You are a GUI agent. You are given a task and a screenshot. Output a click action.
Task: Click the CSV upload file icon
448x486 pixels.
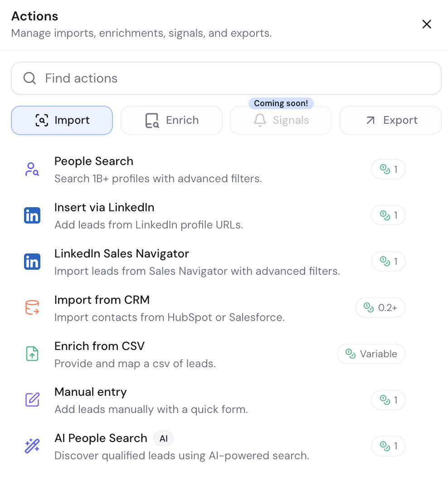point(32,354)
